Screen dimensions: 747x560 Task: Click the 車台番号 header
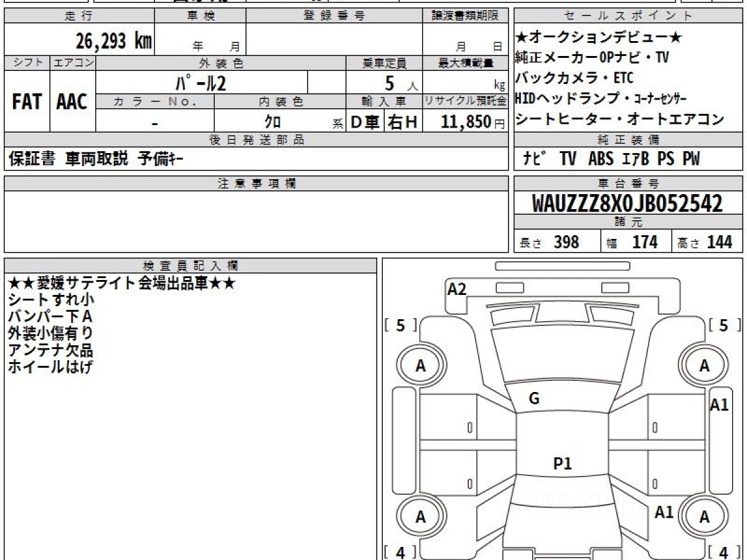(629, 184)
